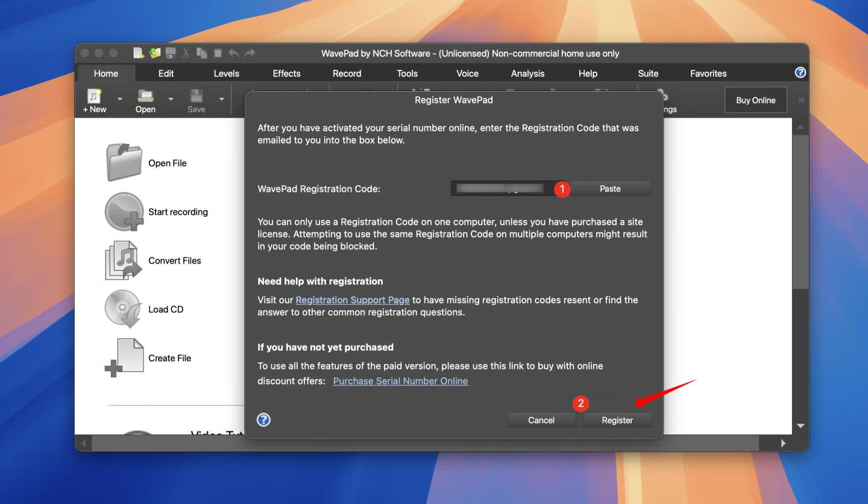
Task: Click the green open folder icon in title bar
Action: (155, 53)
